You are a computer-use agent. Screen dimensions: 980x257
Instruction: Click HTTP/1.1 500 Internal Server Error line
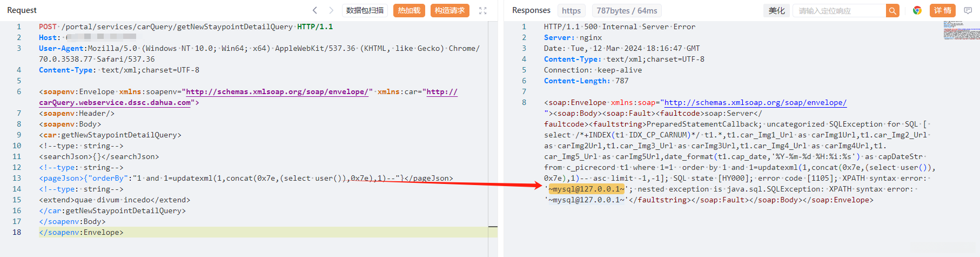click(620, 27)
